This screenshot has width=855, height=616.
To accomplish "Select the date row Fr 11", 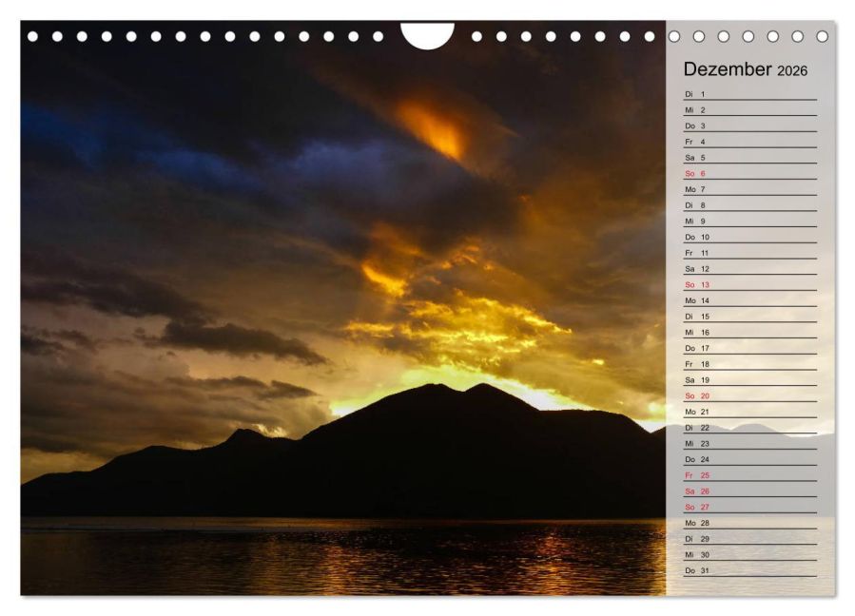I will coord(750,253).
